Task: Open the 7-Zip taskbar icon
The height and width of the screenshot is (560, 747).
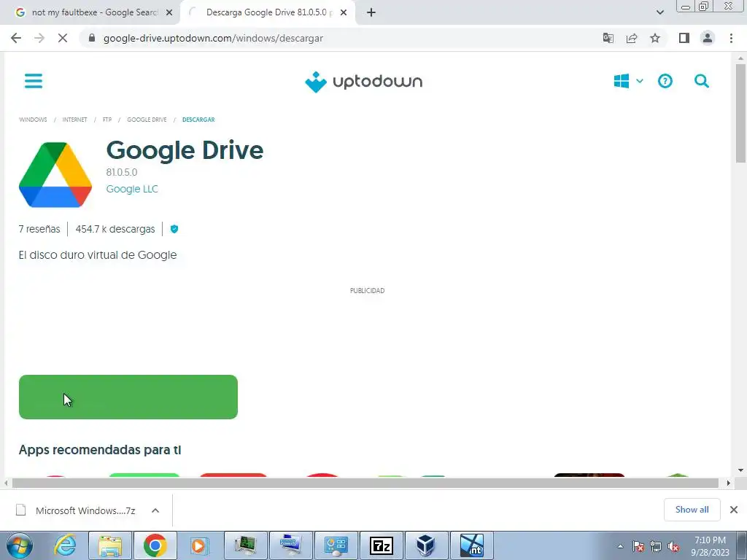Action: [x=381, y=545]
